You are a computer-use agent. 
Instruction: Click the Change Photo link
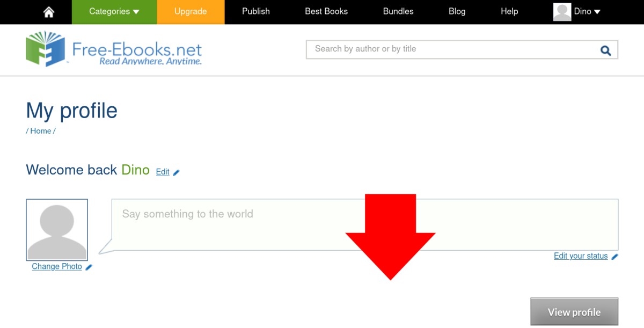57,267
